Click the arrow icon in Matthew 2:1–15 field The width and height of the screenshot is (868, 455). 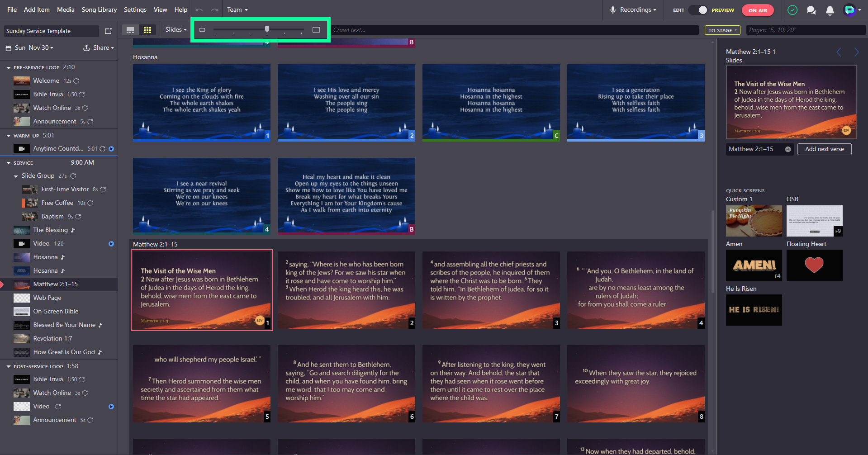(x=788, y=149)
